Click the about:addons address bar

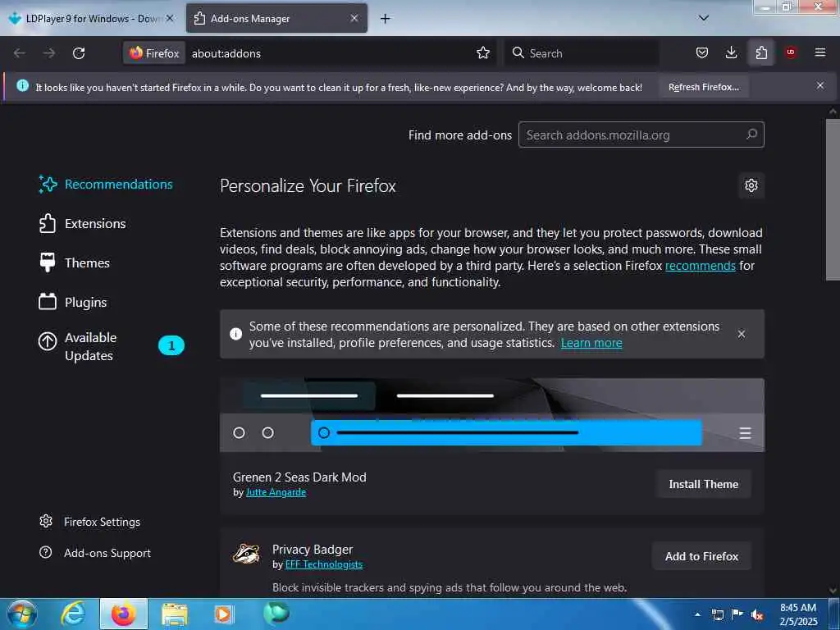332,53
